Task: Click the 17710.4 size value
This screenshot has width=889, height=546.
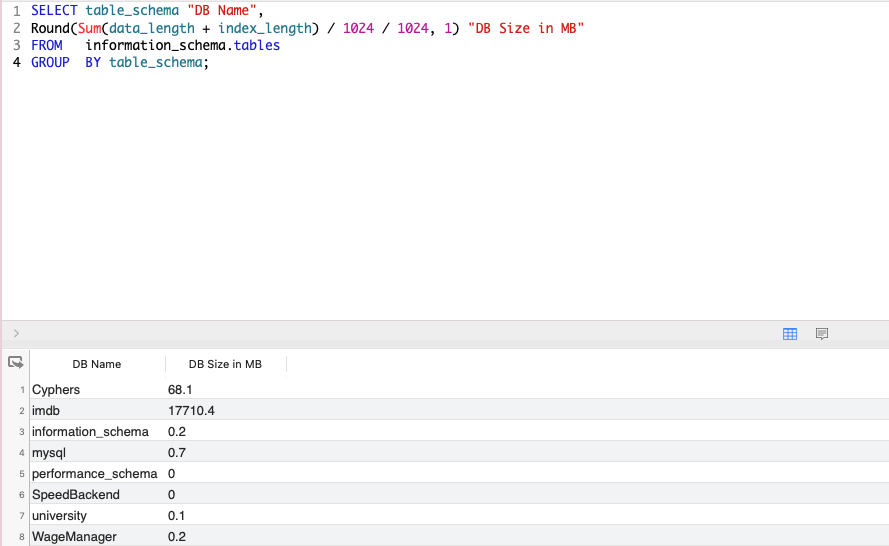Action: pyautogui.click(x=191, y=410)
